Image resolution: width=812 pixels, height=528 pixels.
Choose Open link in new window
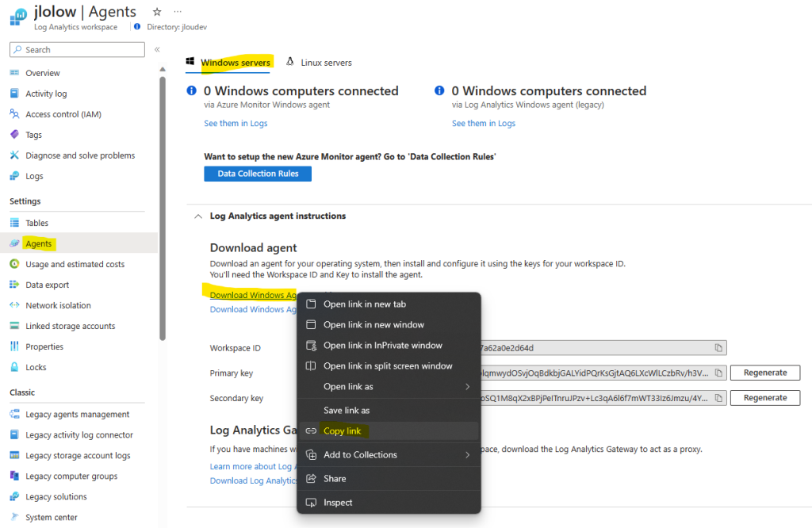click(x=389, y=325)
